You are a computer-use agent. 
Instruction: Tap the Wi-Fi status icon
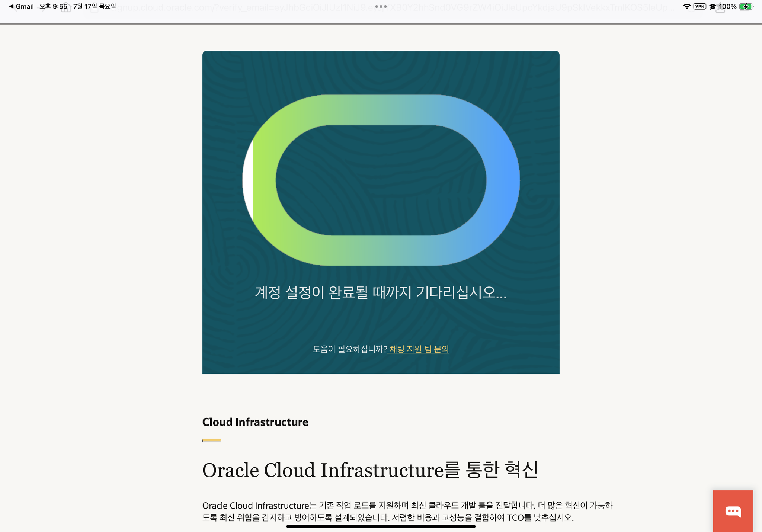687,6
